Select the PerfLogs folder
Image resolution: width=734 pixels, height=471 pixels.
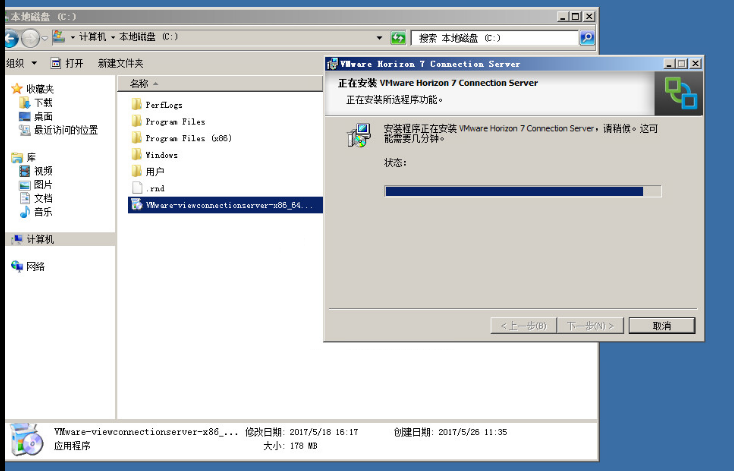tap(164, 105)
